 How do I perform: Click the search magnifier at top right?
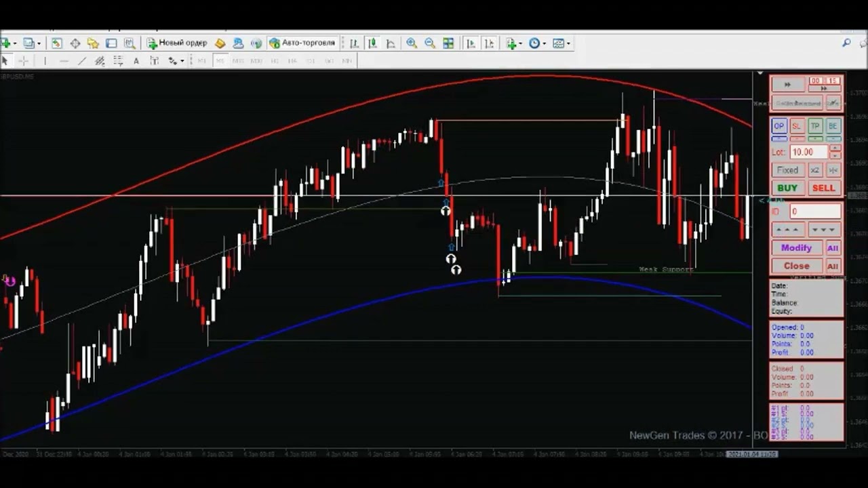(x=846, y=43)
